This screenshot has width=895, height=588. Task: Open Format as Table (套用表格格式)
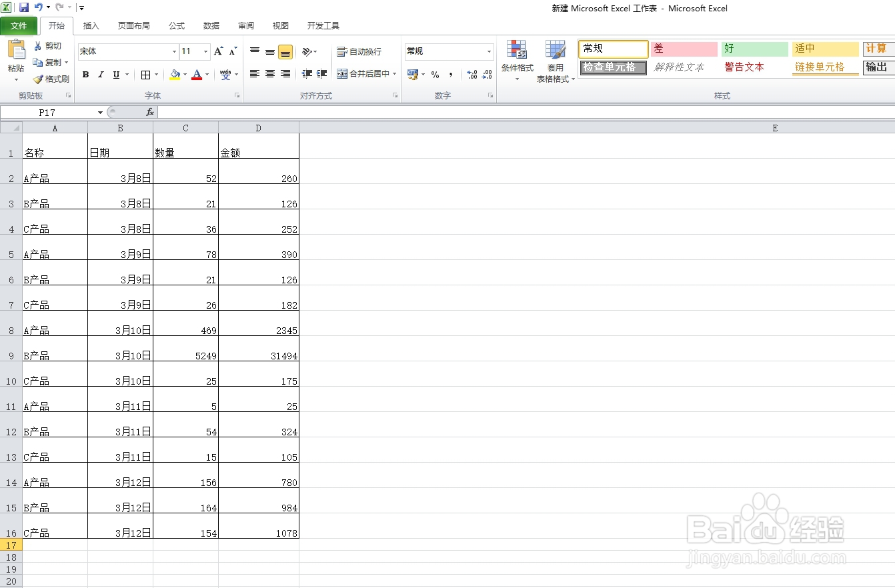pos(555,61)
